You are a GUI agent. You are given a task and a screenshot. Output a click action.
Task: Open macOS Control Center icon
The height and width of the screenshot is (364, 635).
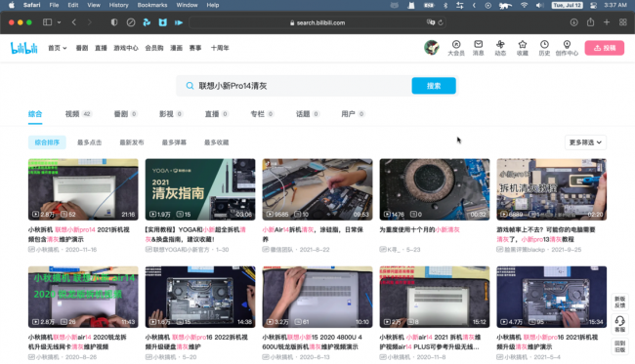tap(593, 5)
